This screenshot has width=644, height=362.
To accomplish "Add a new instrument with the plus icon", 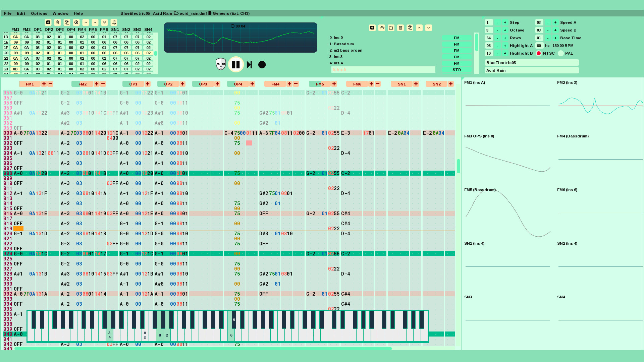I will [x=372, y=28].
